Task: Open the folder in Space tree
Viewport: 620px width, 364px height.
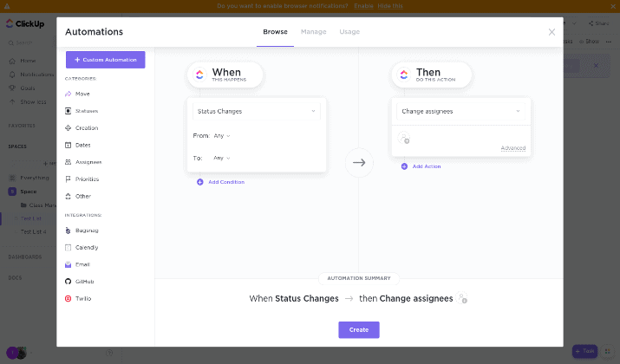Action: [38, 205]
